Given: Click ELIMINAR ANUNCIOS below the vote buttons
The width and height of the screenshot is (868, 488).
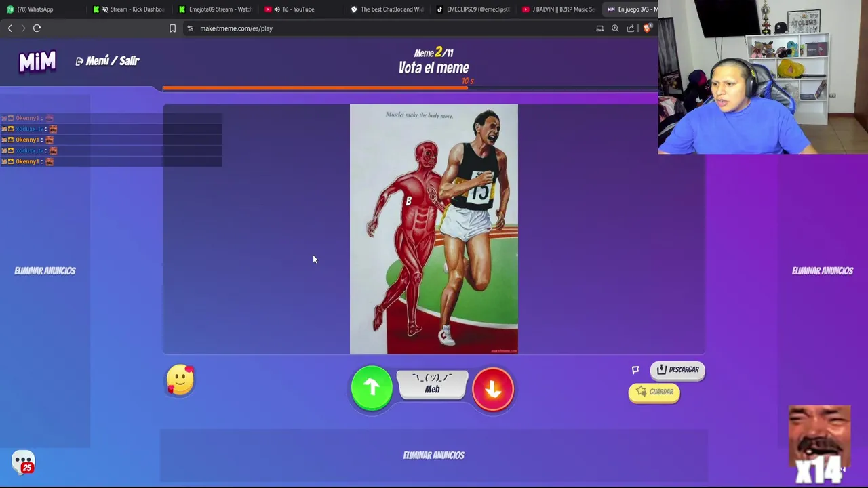Looking at the screenshot, I should click(x=434, y=455).
